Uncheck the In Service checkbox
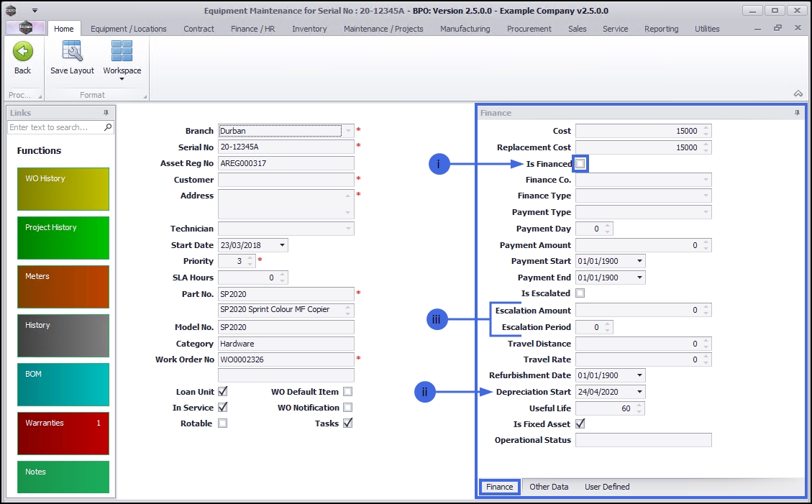This screenshot has width=812, height=504. 223,408
